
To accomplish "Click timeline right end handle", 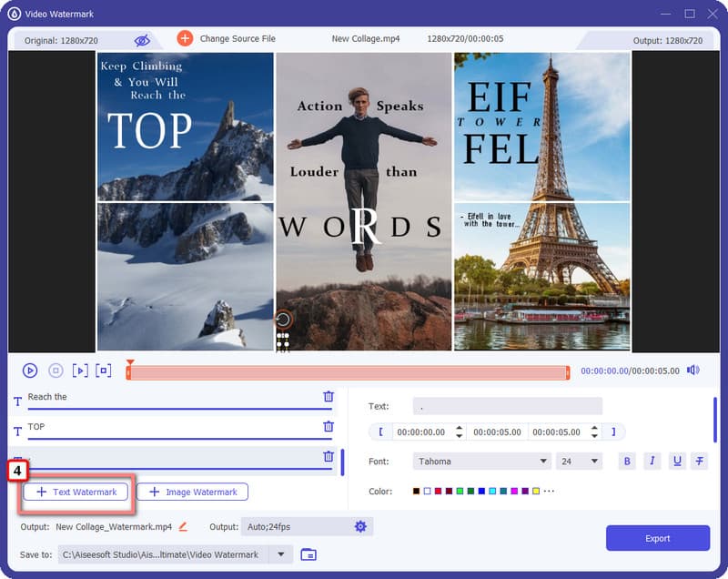I will tap(567, 372).
